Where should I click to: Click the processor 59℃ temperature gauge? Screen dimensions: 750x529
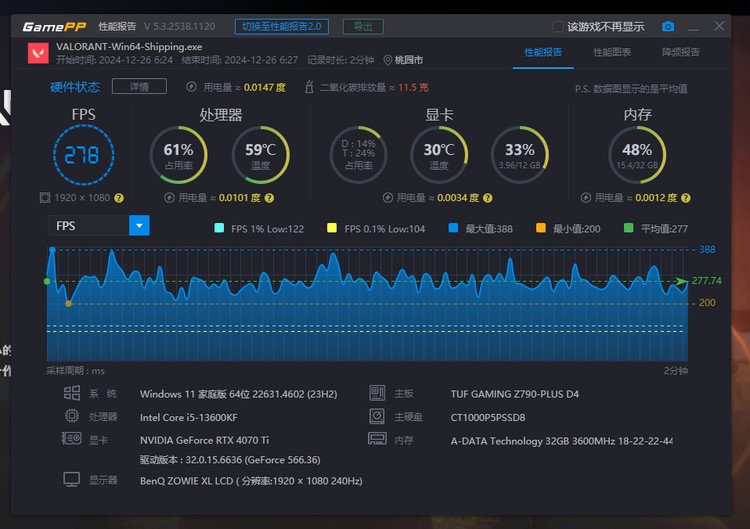tap(261, 155)
